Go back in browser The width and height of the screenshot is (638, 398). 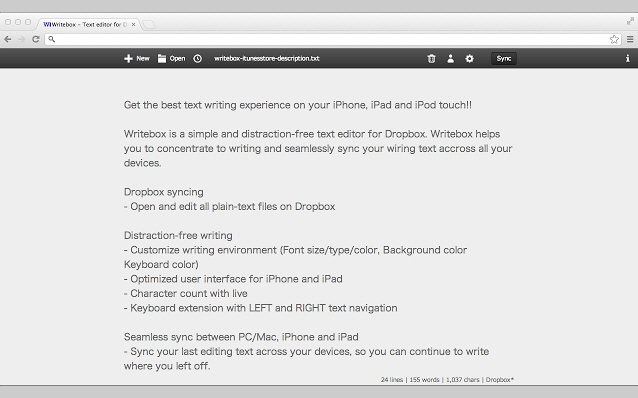click(8, 39)
